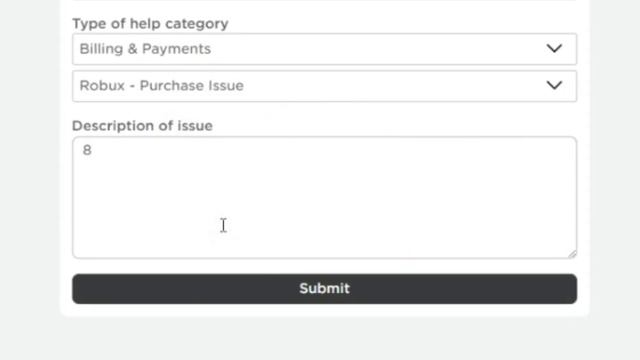Click the 'Robux - Purchase Issue' selected text
Image resolution: width=640 pixels, height=360 pixels.
[x=161, y=86]
